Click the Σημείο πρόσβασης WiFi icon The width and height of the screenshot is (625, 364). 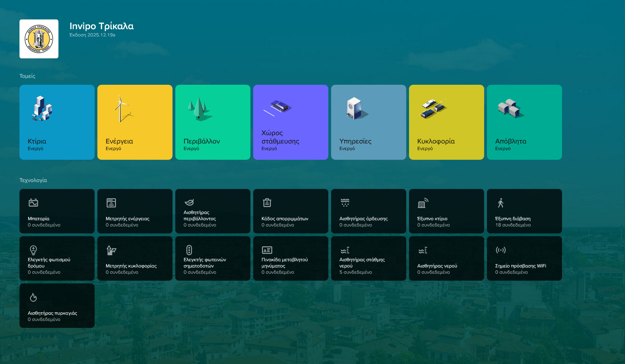pyautogui.click(x=501, y=250)
